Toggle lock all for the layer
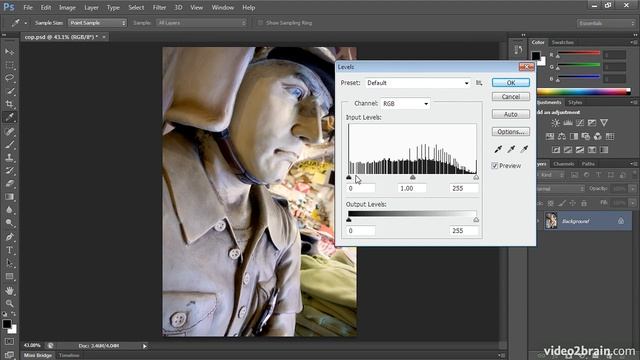This screenshot has width=640, height=360. point(584,203)
